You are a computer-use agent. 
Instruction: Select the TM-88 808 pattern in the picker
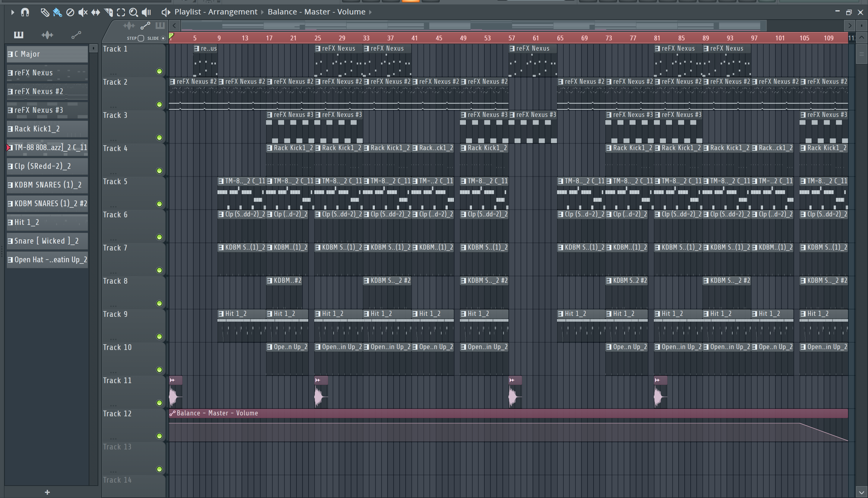[47, 148]
